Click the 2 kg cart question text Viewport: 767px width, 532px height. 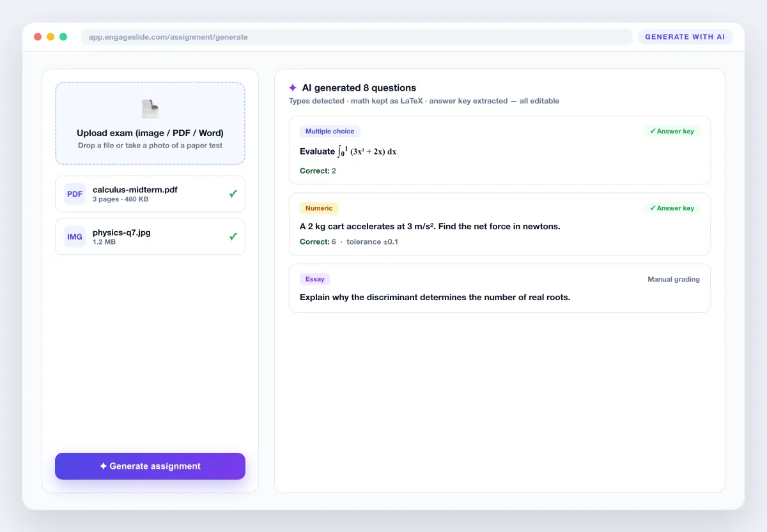(430, 226)
